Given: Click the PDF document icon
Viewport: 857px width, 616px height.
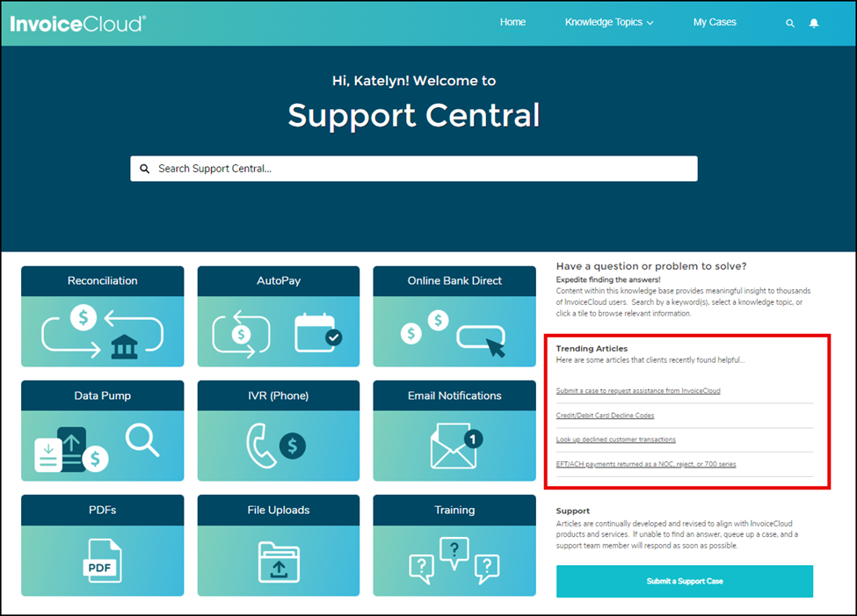Looking at the screenshot, I should click(102, 561).
